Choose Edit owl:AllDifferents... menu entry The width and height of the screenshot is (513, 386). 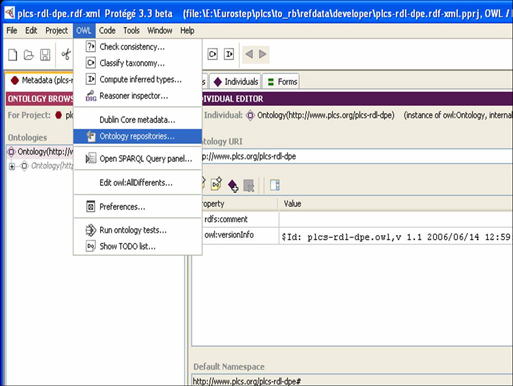coord(137,183)
